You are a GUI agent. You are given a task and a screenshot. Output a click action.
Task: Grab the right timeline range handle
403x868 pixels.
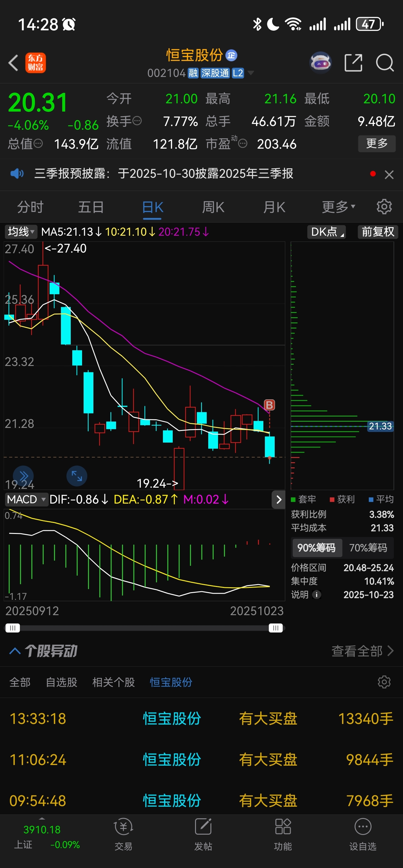coord(275,628)
